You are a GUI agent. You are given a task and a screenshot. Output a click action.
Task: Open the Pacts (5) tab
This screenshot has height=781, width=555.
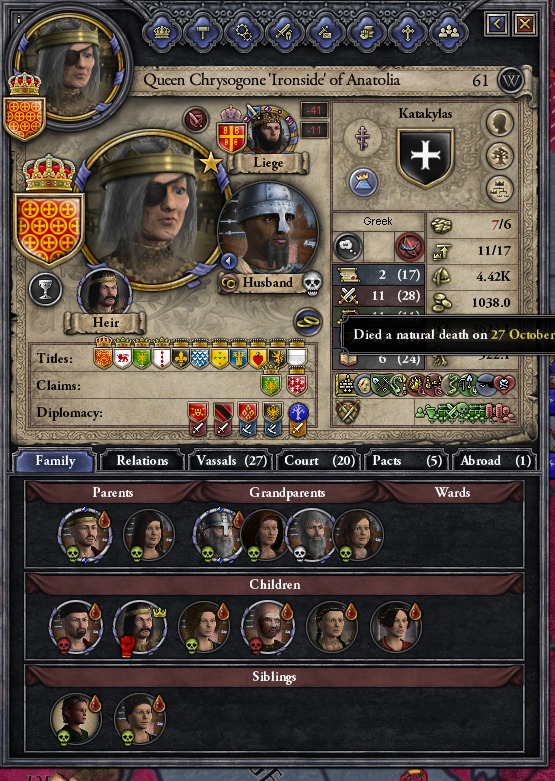pos(407,461)
